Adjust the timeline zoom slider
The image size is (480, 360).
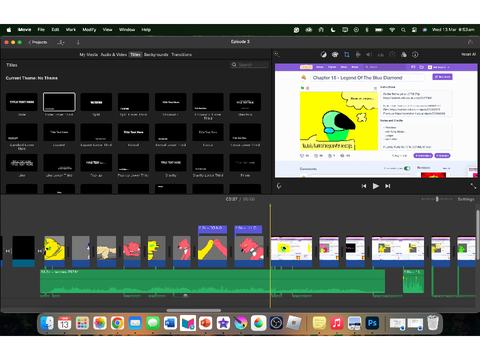pos(437,199)
